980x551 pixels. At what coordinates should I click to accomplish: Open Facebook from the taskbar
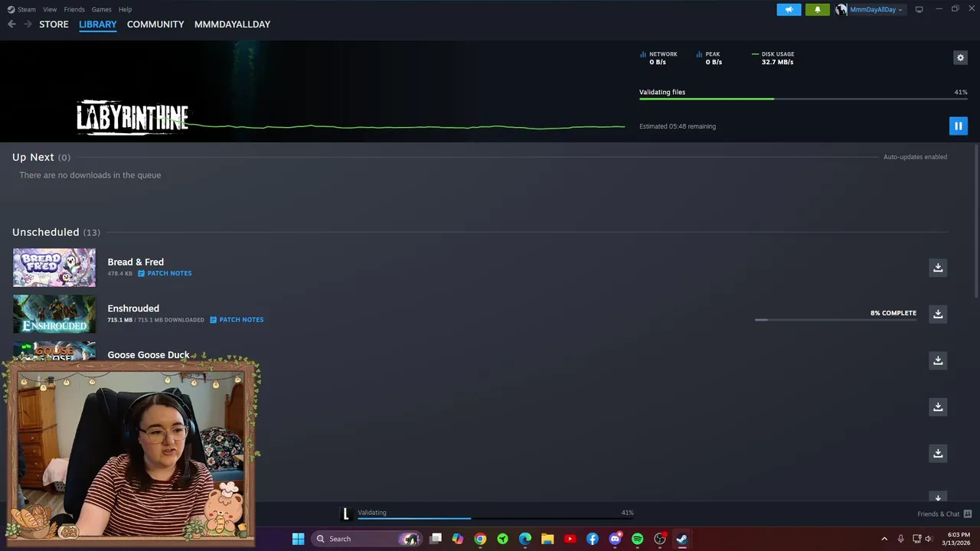(593, 539)
